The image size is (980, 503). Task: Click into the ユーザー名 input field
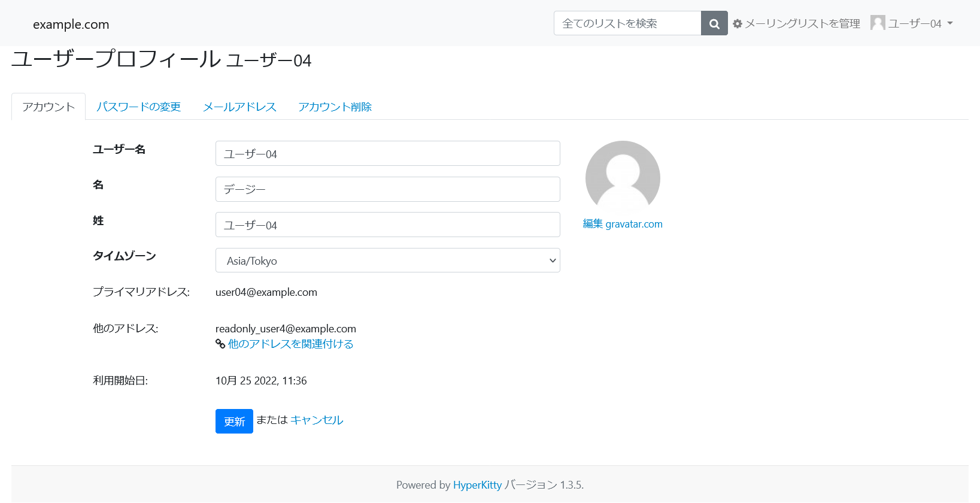point(388,153)
